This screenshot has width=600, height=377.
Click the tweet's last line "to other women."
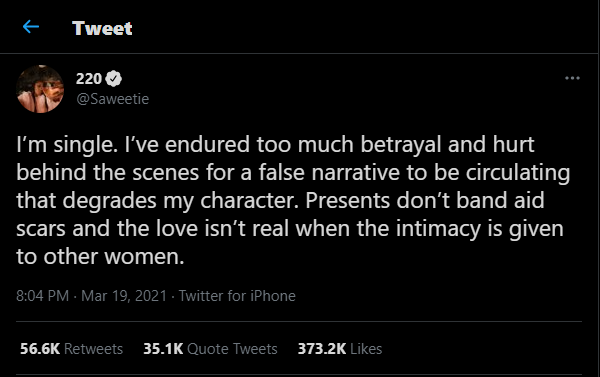(100, 256)
